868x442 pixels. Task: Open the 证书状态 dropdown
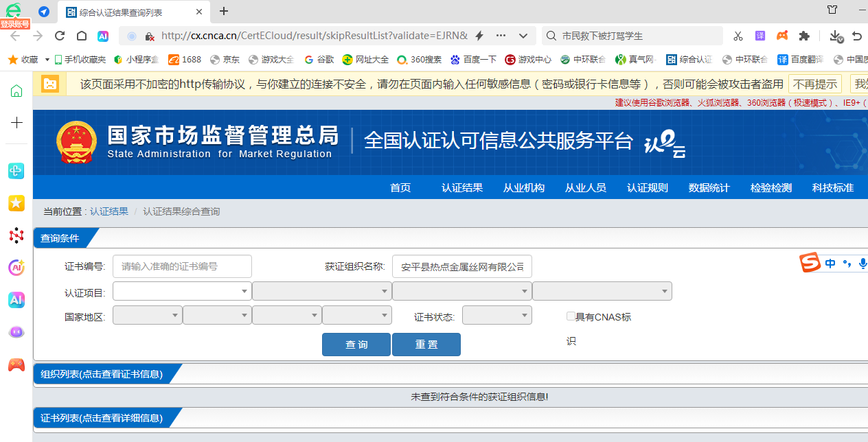496,316
